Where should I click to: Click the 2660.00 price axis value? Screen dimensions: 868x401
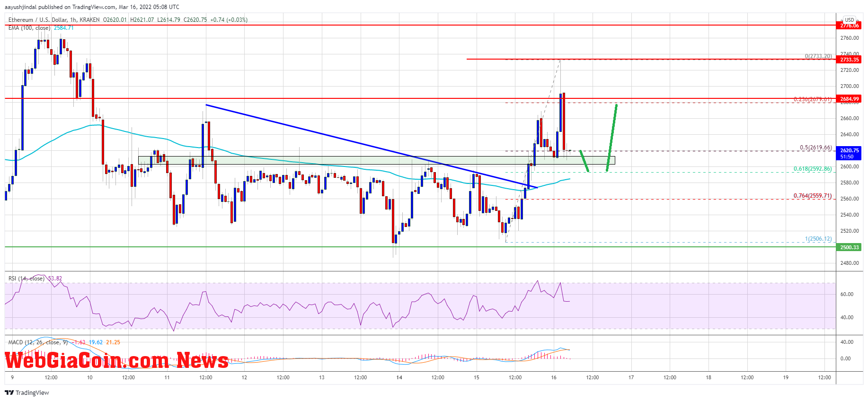[x=849, y=119]
